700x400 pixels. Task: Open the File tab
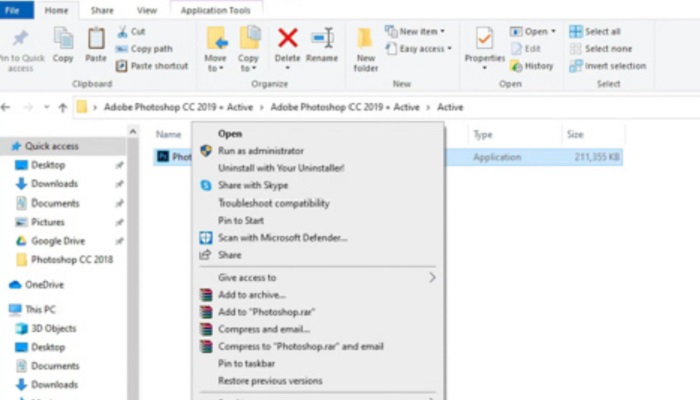click(x=16, y=10)
